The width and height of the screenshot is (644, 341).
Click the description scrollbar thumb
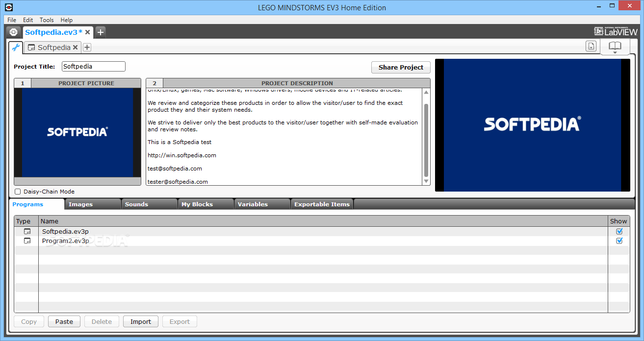pyautogui.click(x=426, y=140)
